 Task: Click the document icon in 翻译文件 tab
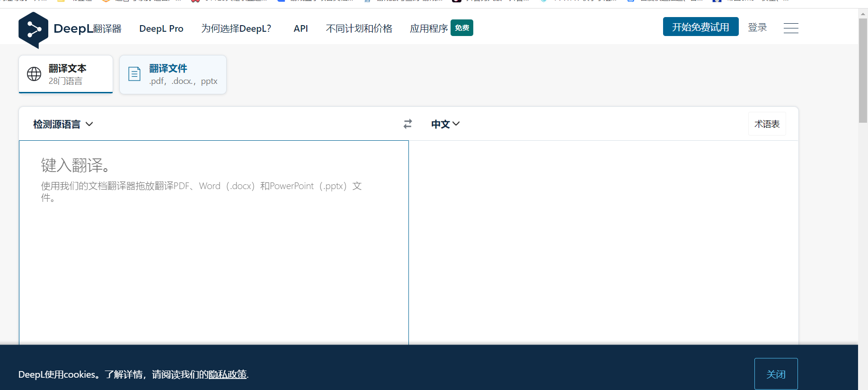click(x=134, y=74)
